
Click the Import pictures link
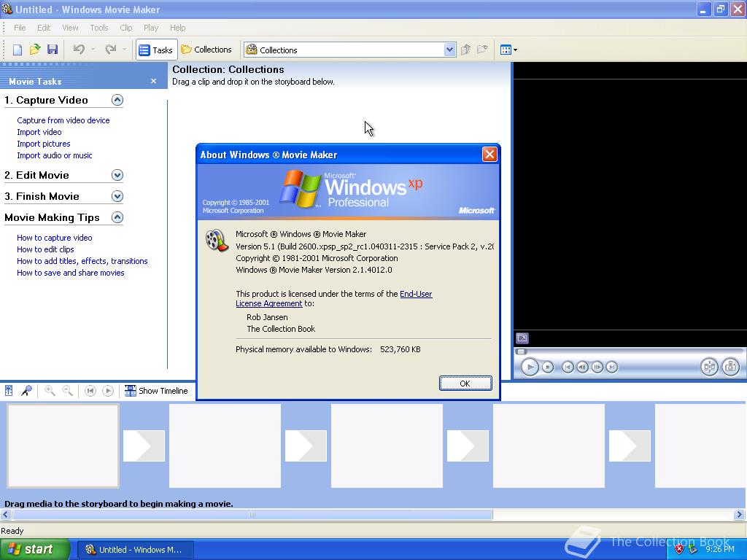click(x=43, y=144)
